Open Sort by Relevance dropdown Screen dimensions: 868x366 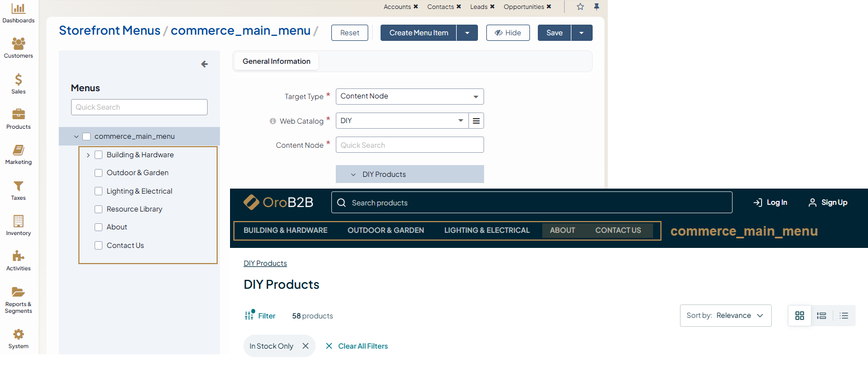(726, 316)
